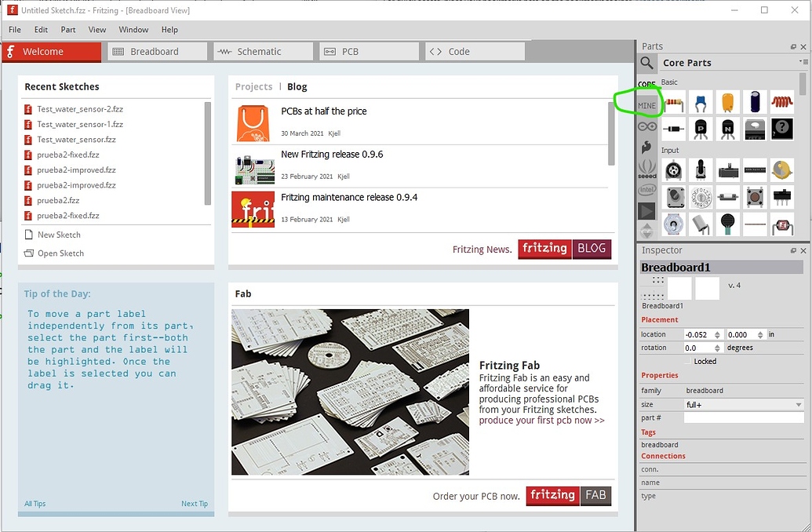Click 'produce your first pcb now' link
Screen dimensions: 812x532
pyautogui.click(x=541, y=420)
